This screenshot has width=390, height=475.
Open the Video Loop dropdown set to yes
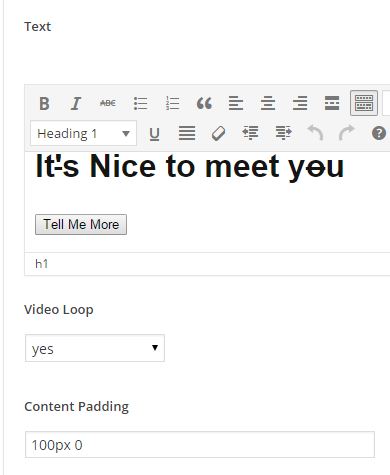(95, 348)
